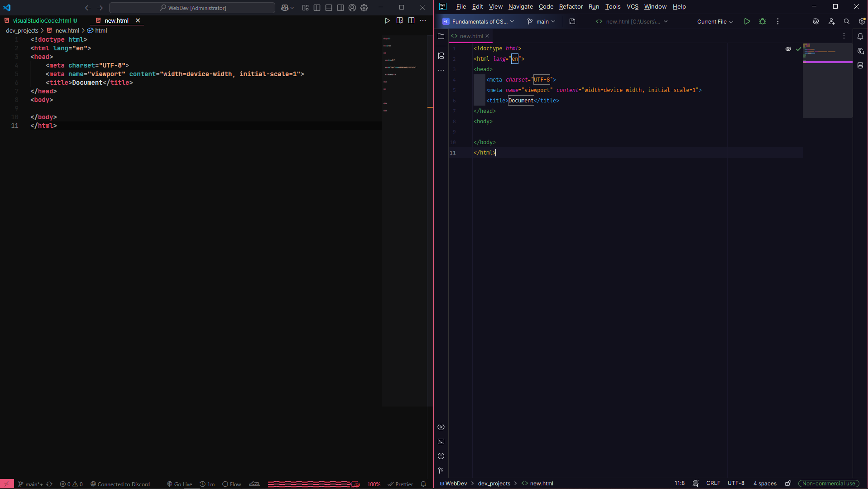This screenshot has height=489, width=868.
Task: Open VS Code editor More Actions ellipsis
Action: point(423,20)
